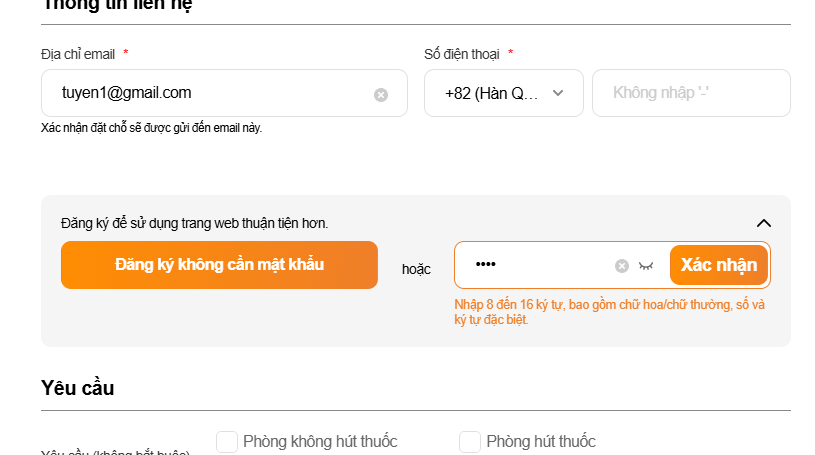Tick the 'Phòng hút thuốc' checkbox
Screen dimensions: 815x455
(x=470, y=442)
